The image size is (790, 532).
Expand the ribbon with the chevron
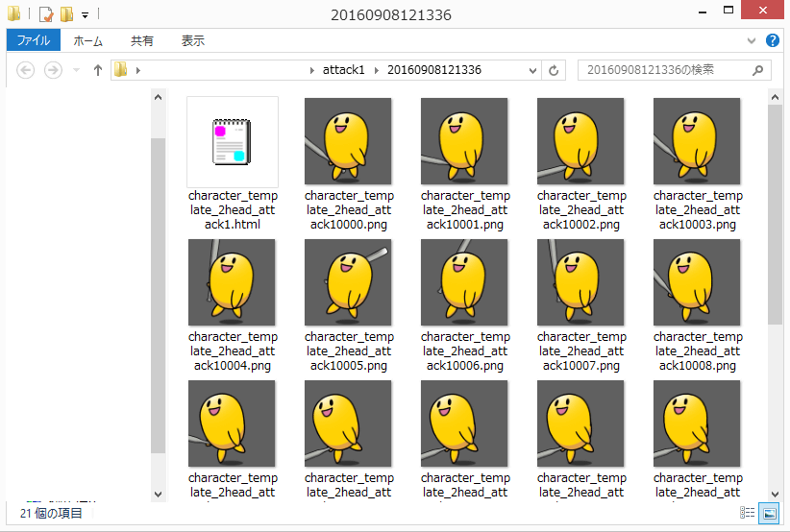(x=752, y=40)
